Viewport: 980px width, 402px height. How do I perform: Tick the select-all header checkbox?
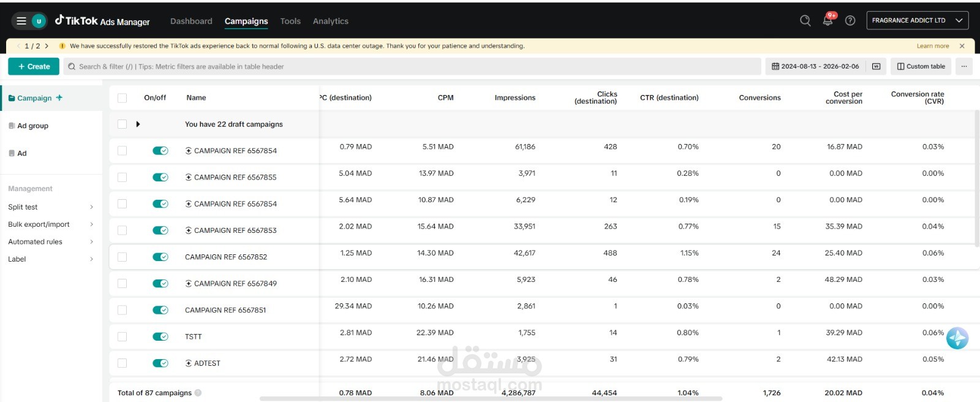122,98
